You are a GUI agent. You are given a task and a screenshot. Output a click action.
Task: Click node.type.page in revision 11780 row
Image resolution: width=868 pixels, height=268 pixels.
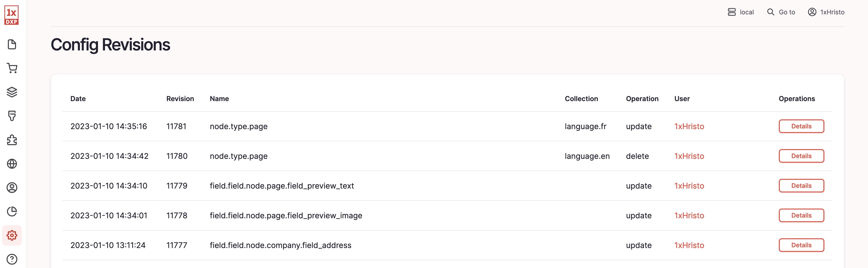(x=238, y=156)
